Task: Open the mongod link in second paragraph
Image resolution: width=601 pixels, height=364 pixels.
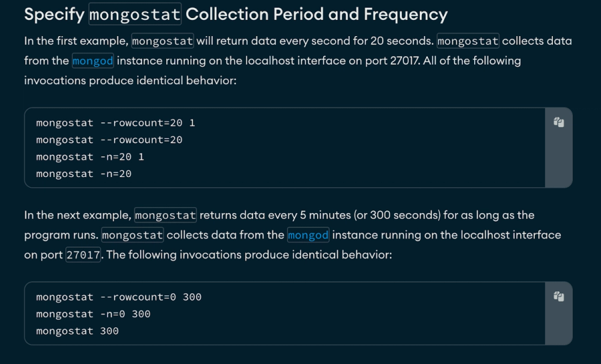Action: tap(308, 235)
